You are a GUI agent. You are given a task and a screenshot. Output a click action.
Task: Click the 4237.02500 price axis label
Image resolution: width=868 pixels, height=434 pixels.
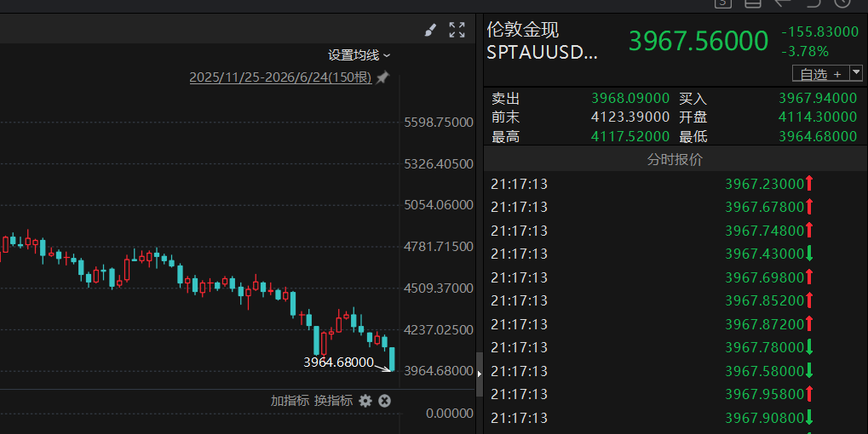439,330
